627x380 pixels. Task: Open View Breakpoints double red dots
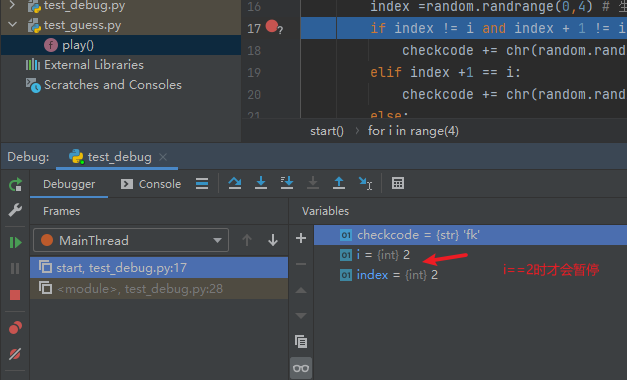click(x=15, y=328)
